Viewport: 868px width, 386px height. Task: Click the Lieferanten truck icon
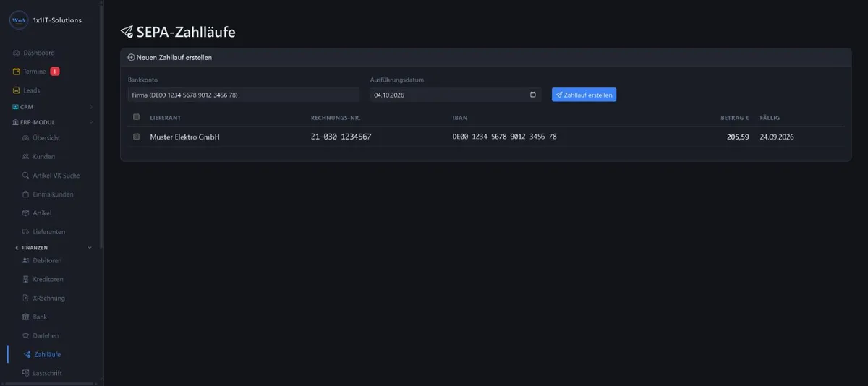pyautogui.click(x=26, y=231)
